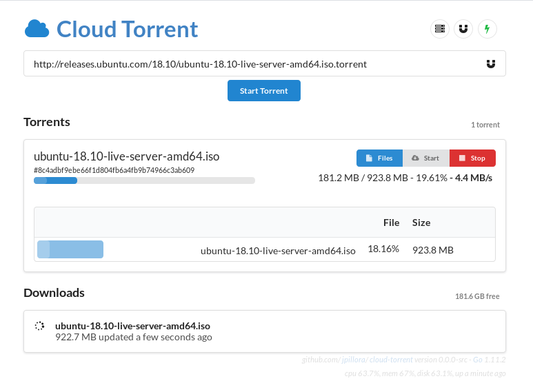Click the 923.8 MB size cell
Image resolution: width=533 pixels, height=392 pixels.
point(433,250)
